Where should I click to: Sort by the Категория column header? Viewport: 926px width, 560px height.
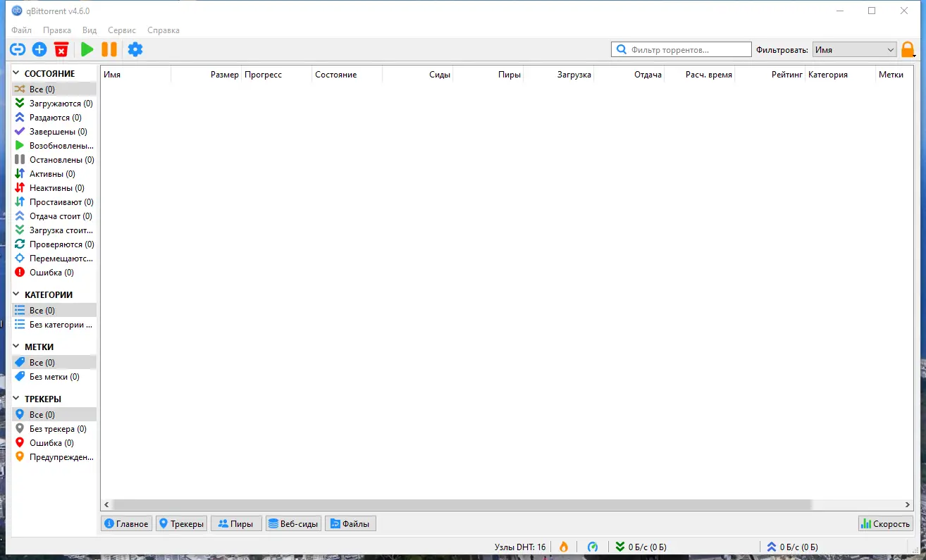[x=840, y=75]
